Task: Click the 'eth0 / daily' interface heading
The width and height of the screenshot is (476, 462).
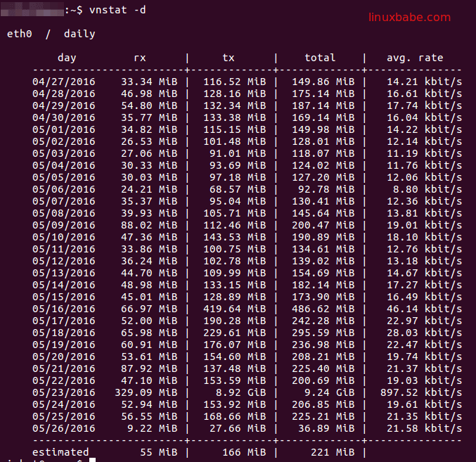Action: click(x=51, y=34)
